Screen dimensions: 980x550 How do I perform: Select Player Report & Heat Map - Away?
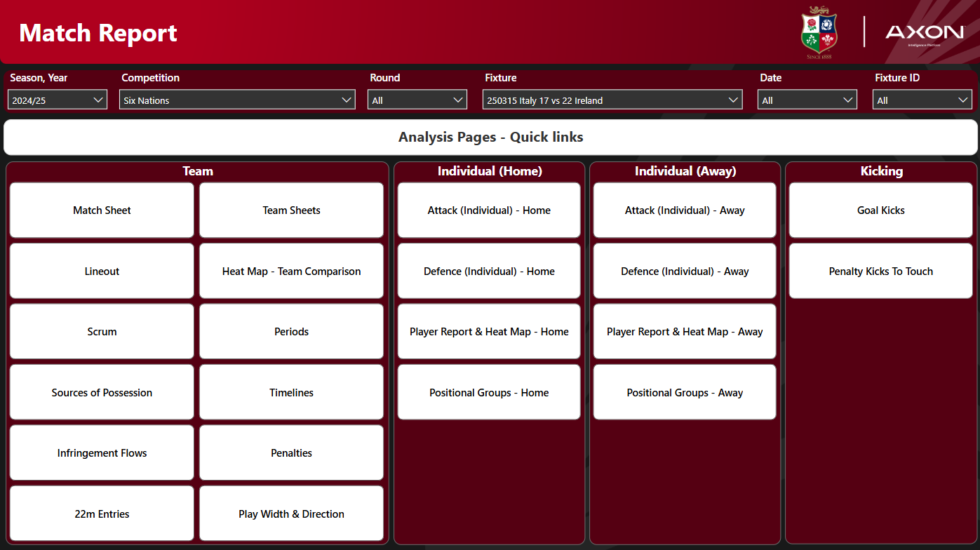[x=684, y=331]
